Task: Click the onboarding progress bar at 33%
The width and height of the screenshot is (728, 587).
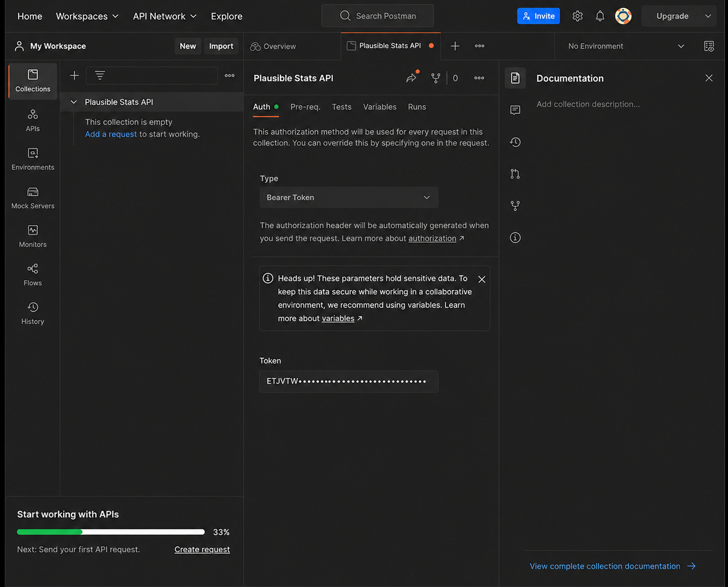Action: (111, 532)
